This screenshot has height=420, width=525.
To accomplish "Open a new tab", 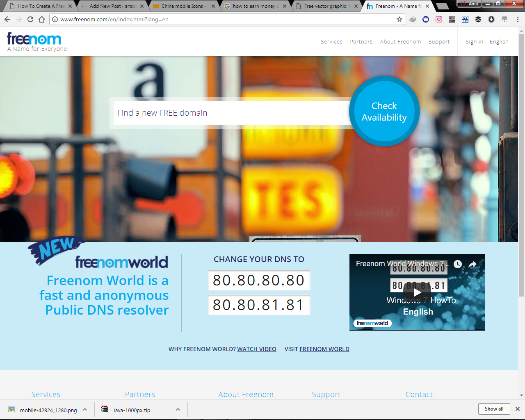I will (442, 6).
